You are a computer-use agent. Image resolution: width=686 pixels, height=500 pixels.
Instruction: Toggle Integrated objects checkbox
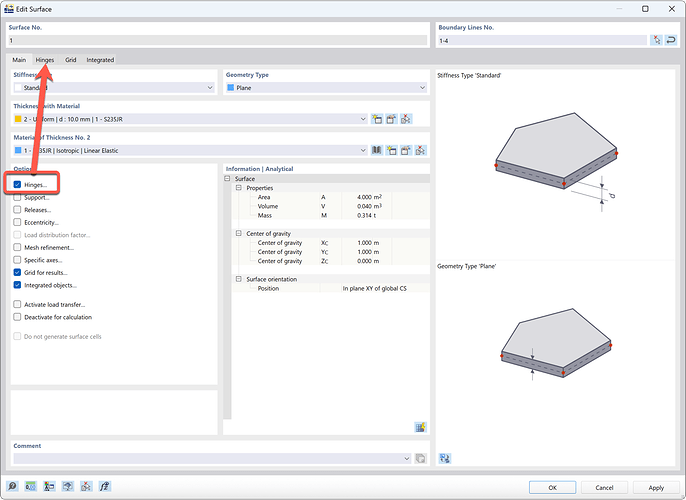pos(17,285)
